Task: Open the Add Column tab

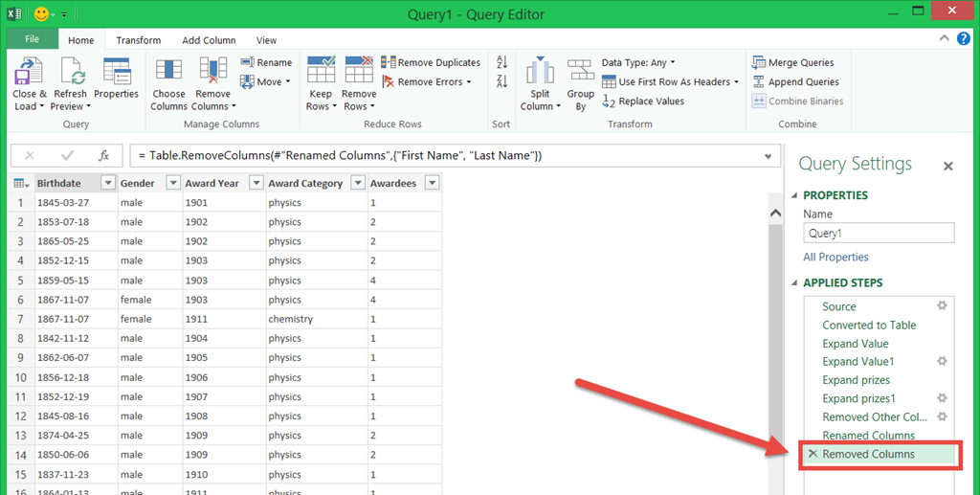Action: tap(209, 40)
